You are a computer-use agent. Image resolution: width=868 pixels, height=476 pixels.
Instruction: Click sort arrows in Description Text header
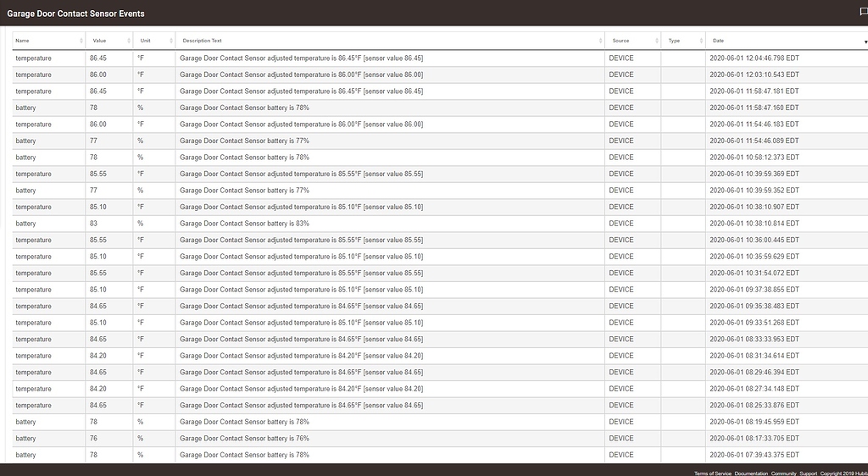[x=601, y=41]
